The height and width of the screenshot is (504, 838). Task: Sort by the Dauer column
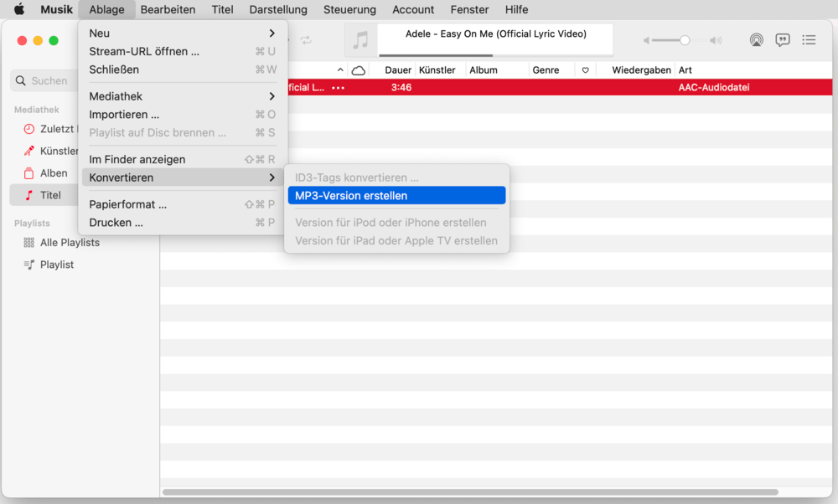[397, 70]
